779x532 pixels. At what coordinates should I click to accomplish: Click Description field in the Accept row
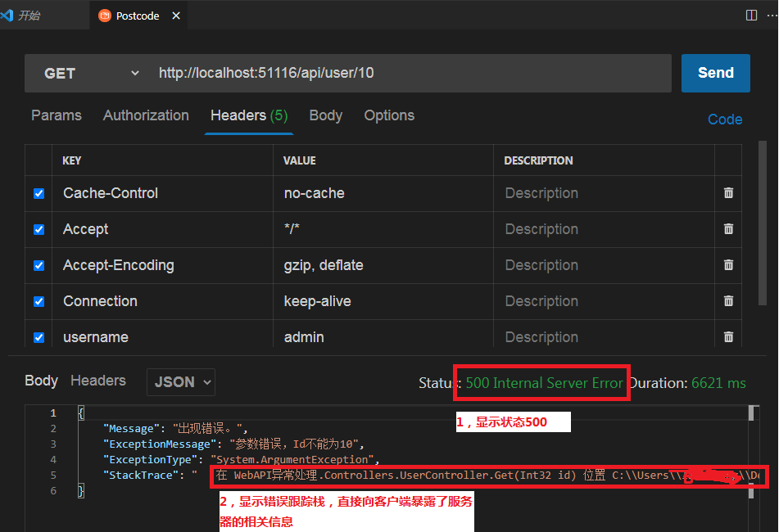604,229
